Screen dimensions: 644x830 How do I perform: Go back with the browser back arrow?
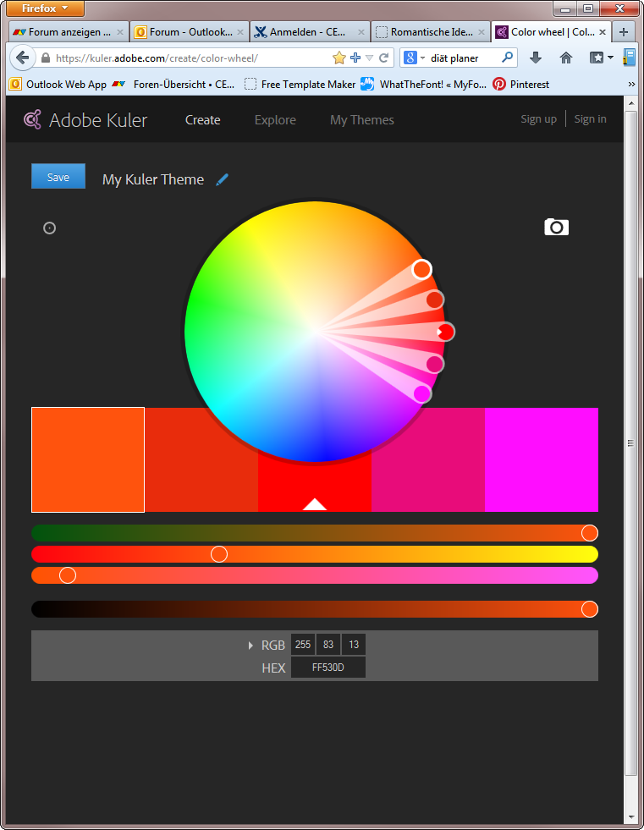[x=22, y=58]
